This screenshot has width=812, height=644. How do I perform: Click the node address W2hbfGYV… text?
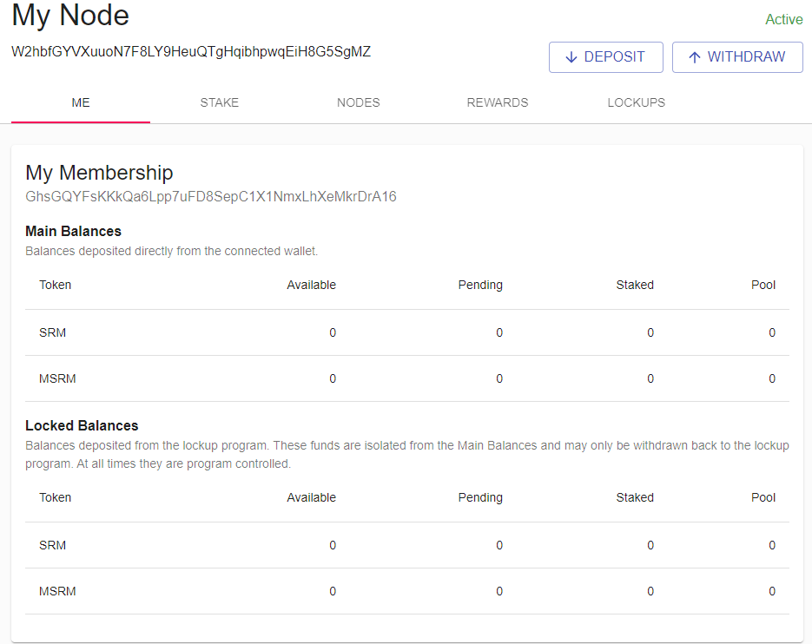click(191, 52)
